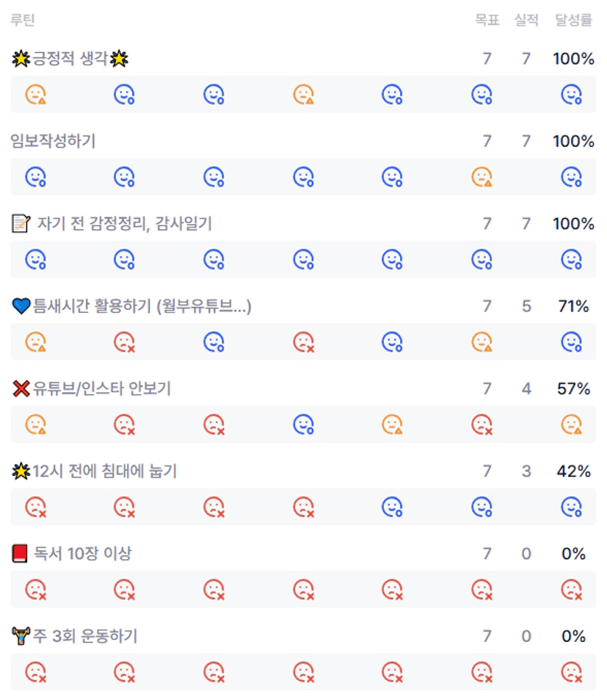
Task: Click the red X emoji before 유튜브/인스타 안보기
Action: point(21,389)
